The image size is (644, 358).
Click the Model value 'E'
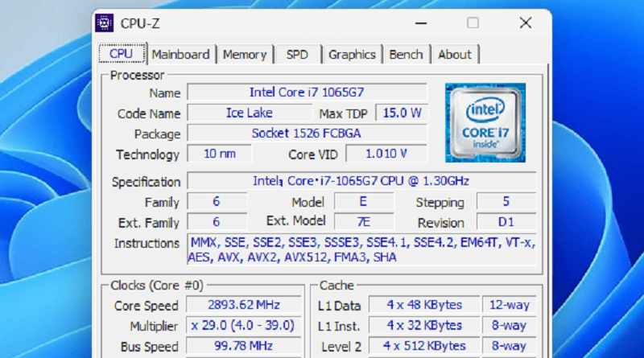[364, 202]
